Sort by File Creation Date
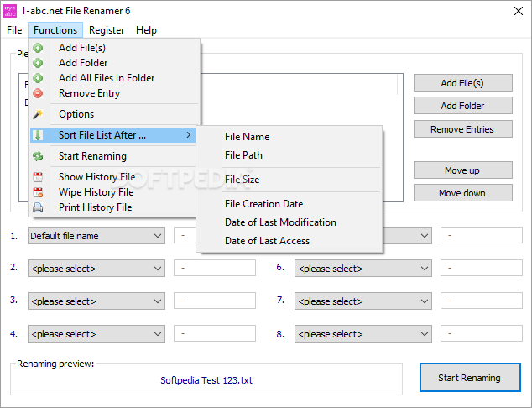This screenshot has height=408, width=532. coord(289,204)
